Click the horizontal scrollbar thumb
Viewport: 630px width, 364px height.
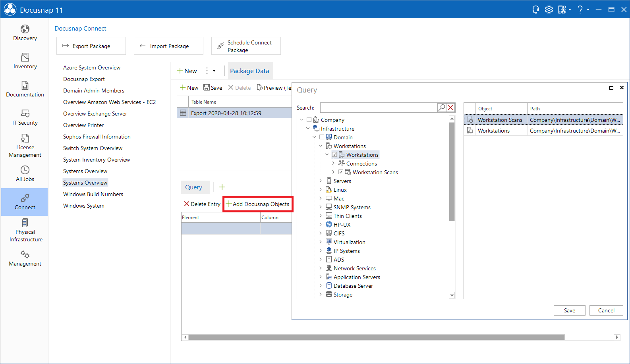point(377,337)
